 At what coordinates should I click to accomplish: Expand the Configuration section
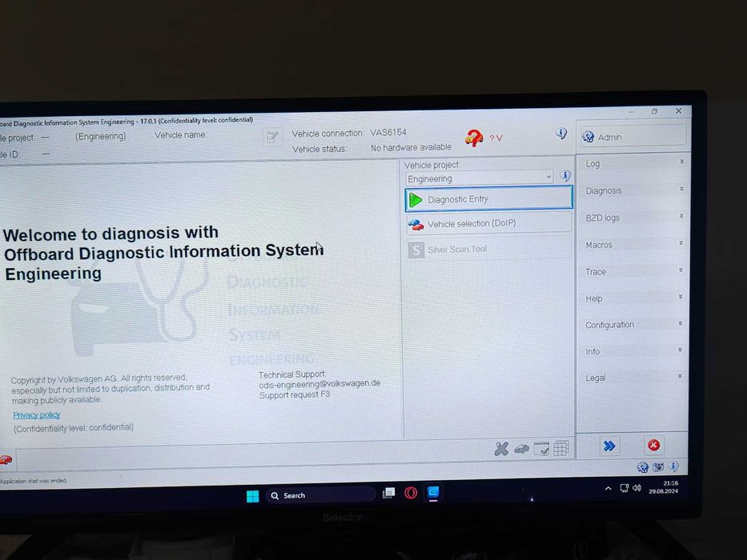[634, 324]
